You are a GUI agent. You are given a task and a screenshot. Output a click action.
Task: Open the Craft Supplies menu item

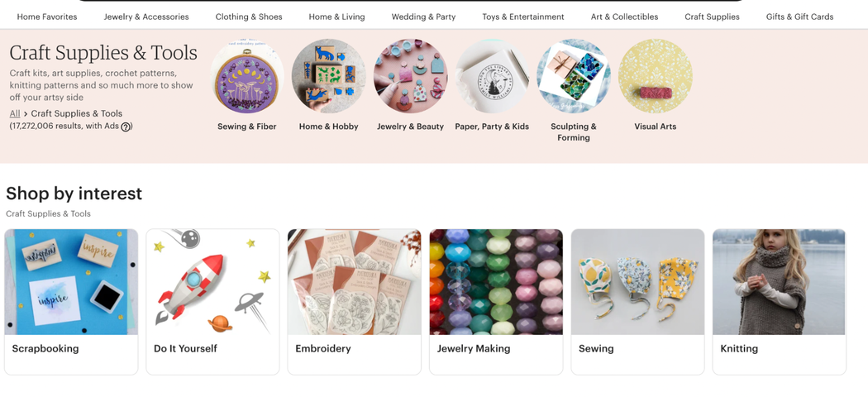pos(712,17)
